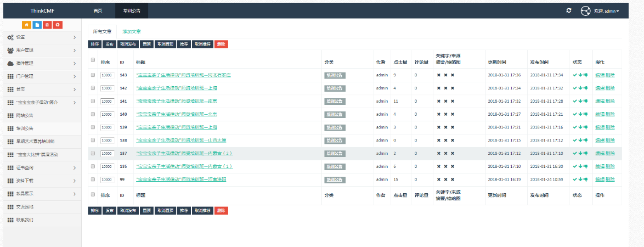Click the settings gears icon in sidebar
Screen dimensions: 644x247
(10, 37)
